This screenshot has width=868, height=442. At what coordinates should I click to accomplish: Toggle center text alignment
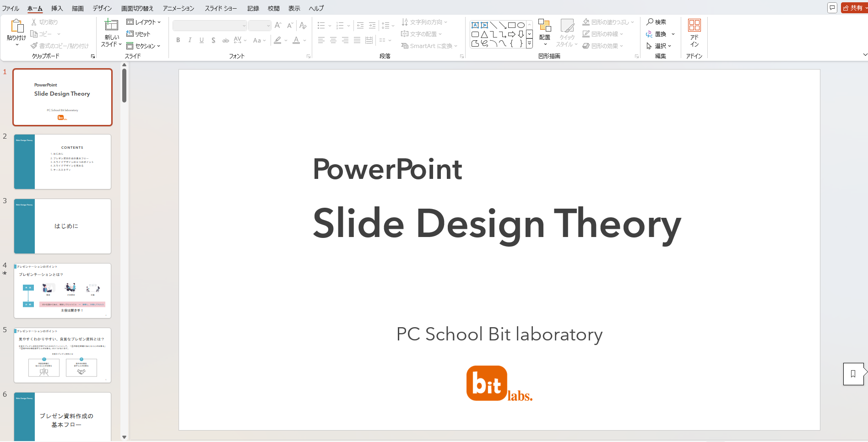pyautogui.click(x=333, y=40)
